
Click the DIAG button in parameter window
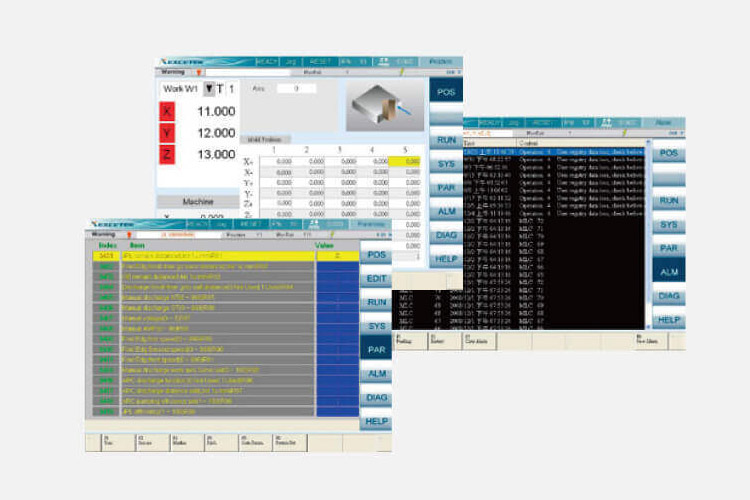[376, 397]
